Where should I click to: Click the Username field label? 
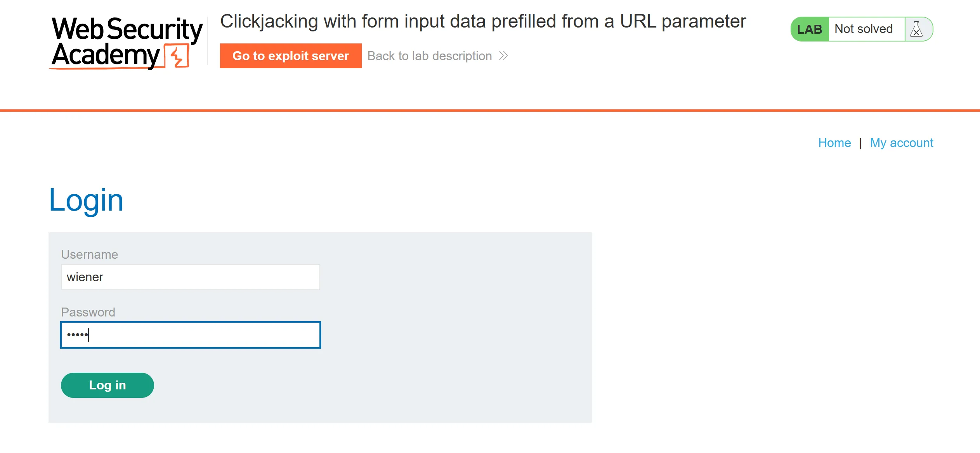tap(90, 254)
